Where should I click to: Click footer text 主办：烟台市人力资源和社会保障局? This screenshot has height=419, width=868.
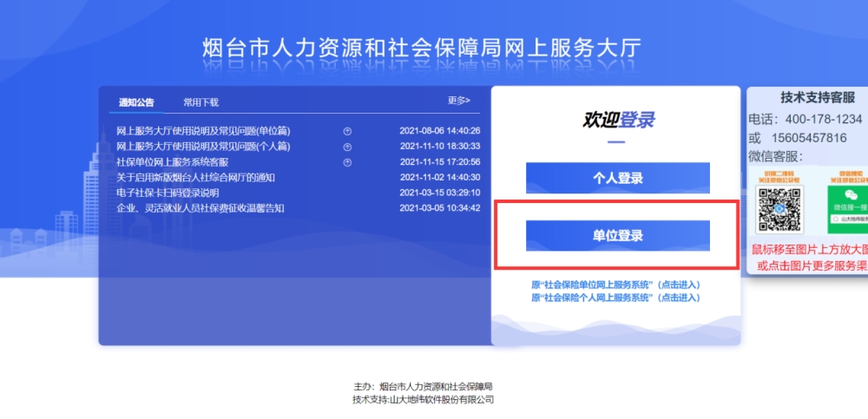[x=423, y=386]
